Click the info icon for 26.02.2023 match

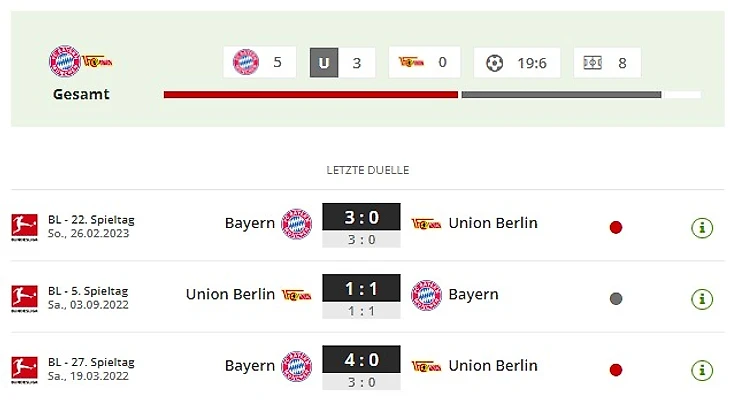[702, 227]
